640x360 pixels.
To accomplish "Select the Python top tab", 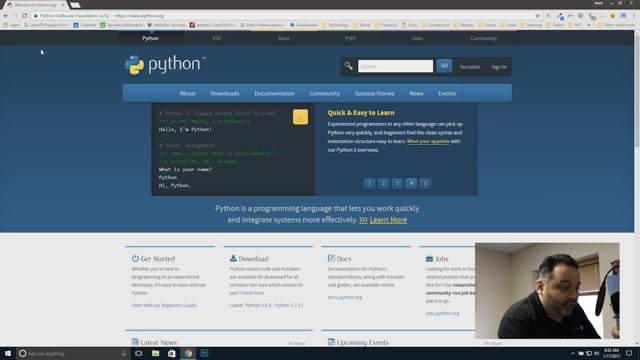I will 150,38.
